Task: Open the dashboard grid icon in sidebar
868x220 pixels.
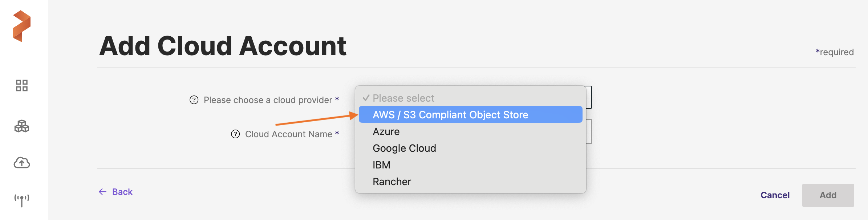Action: click(x=22, y=86)
